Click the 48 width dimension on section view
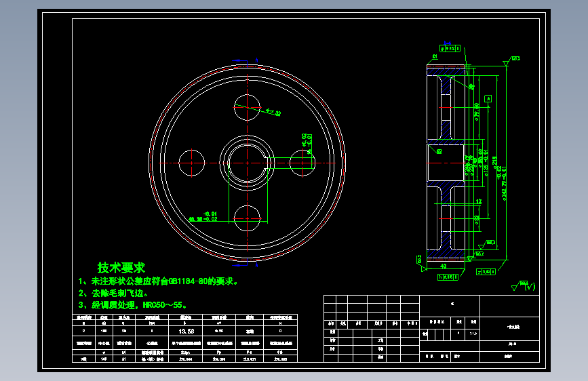This screenshot has width=588, height=381. click(x=444, y=266)
